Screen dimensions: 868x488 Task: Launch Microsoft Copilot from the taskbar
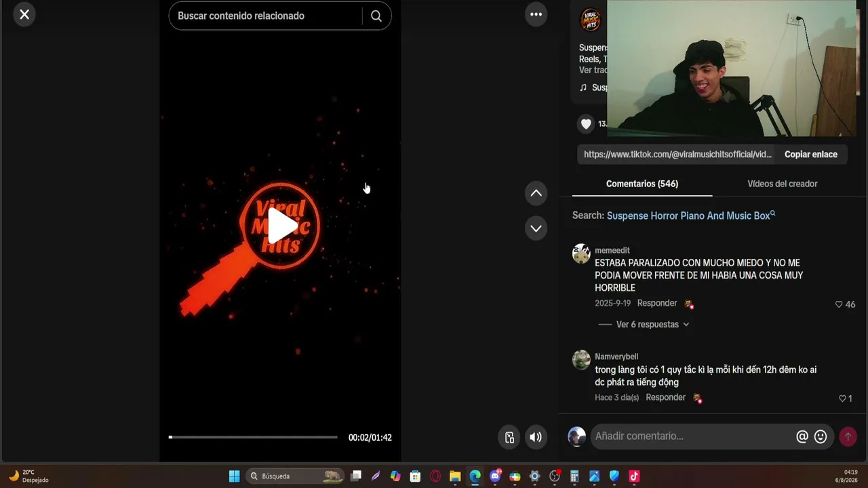pos(395,476)
